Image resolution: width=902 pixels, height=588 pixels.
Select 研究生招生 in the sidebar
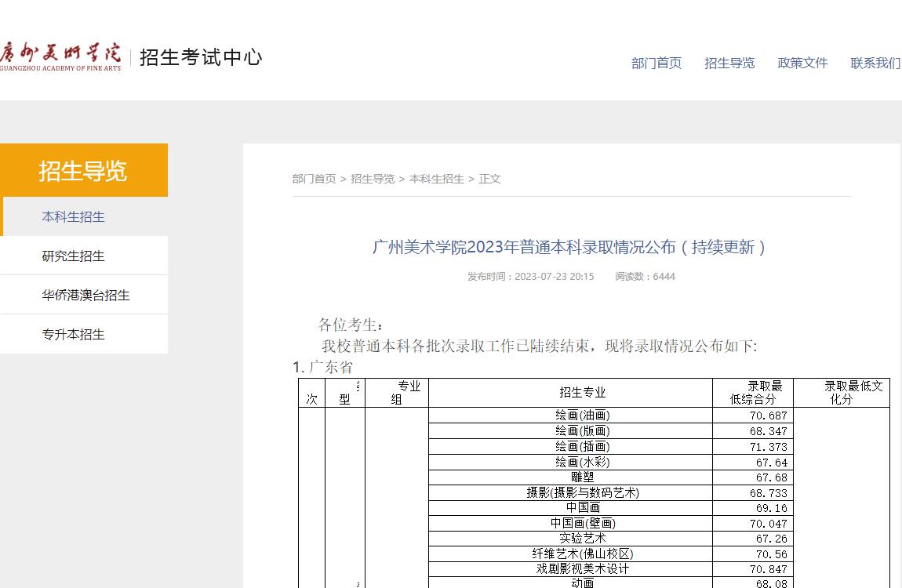click(x=74, y=256)
